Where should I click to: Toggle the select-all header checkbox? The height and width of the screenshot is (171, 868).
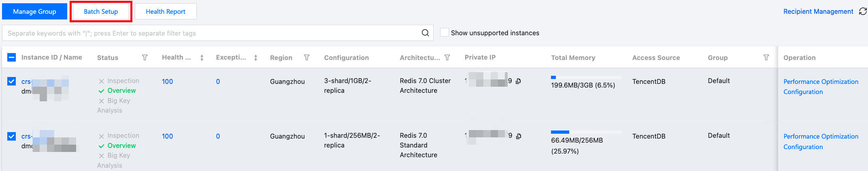(x=12, y=58)
